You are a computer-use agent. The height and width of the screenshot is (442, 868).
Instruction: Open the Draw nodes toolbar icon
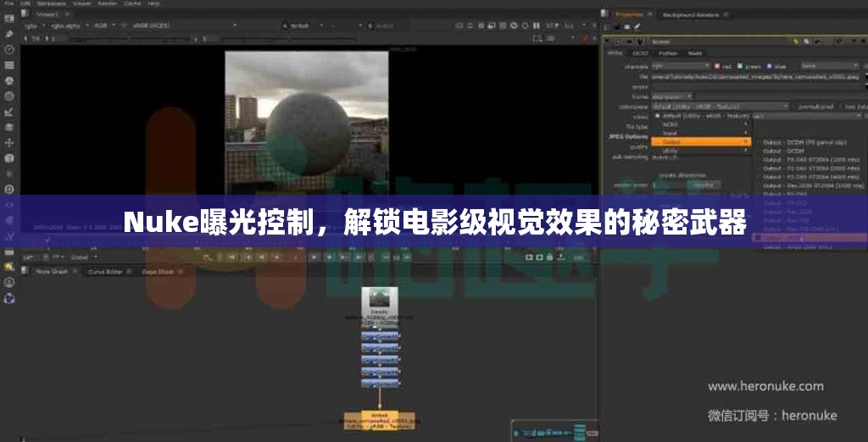[8, 34]
